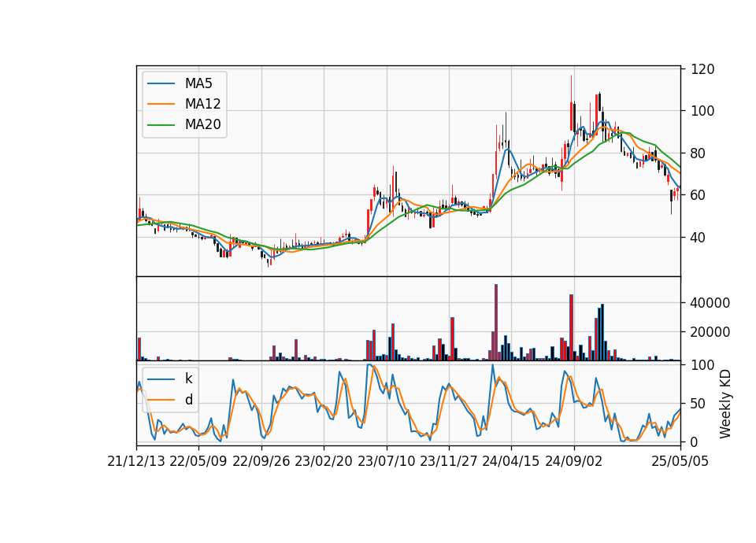Screen dimensions: 756x543
Task: Click the Weekly KD axis label
Action: (x=725, y=404)
